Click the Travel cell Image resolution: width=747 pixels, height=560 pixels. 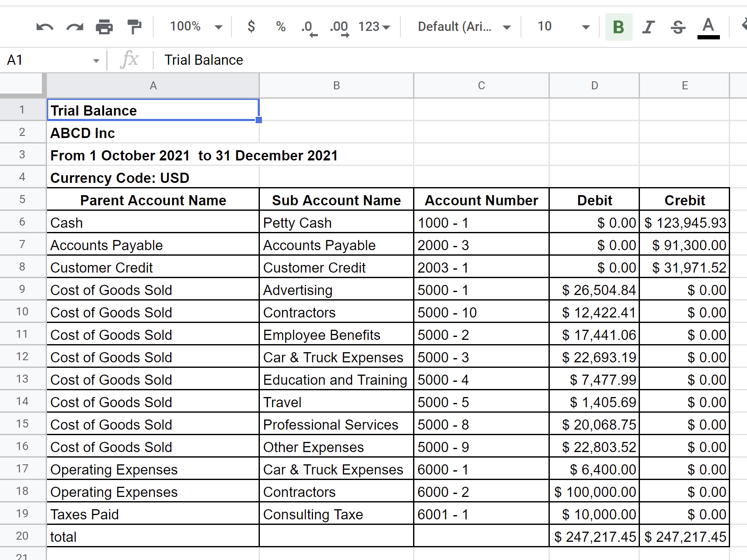pos(336,402)
